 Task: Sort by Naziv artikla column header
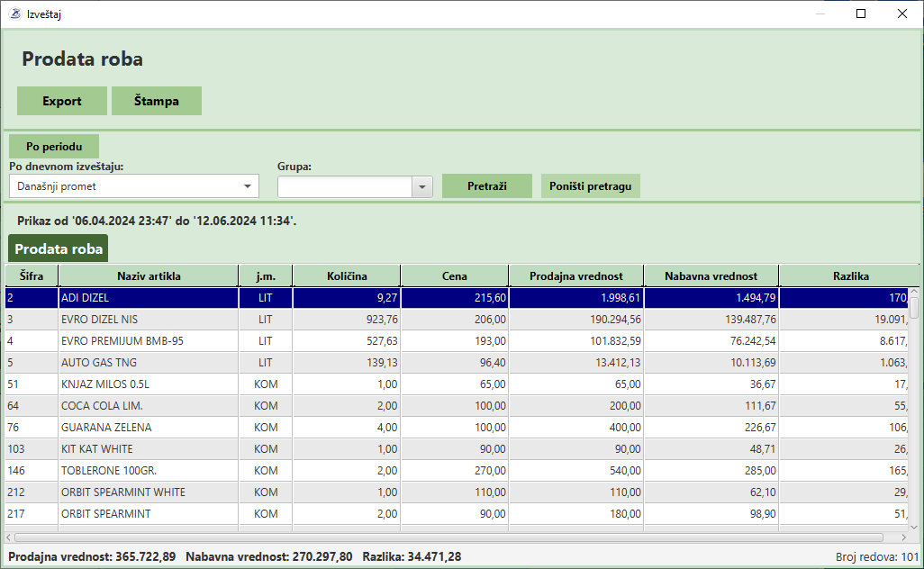(149, 275)
